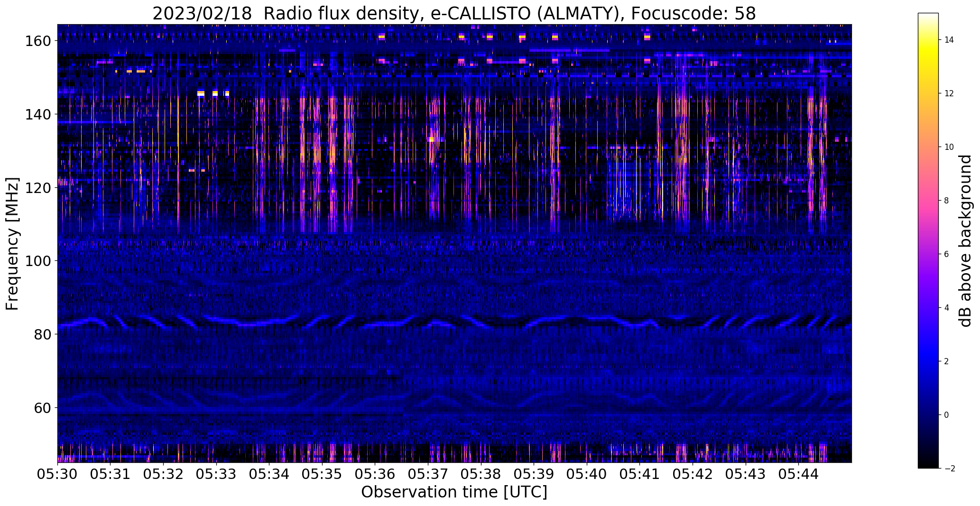Click the 05:42 time tick label

click(x=693, y=474)
